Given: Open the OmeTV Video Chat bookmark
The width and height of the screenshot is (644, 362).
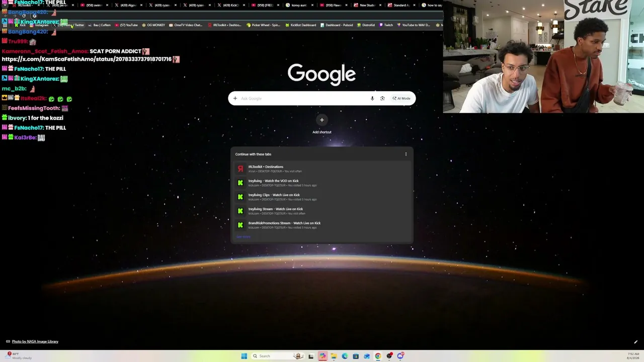Looking at the screenshot, I should click(186, 25).
